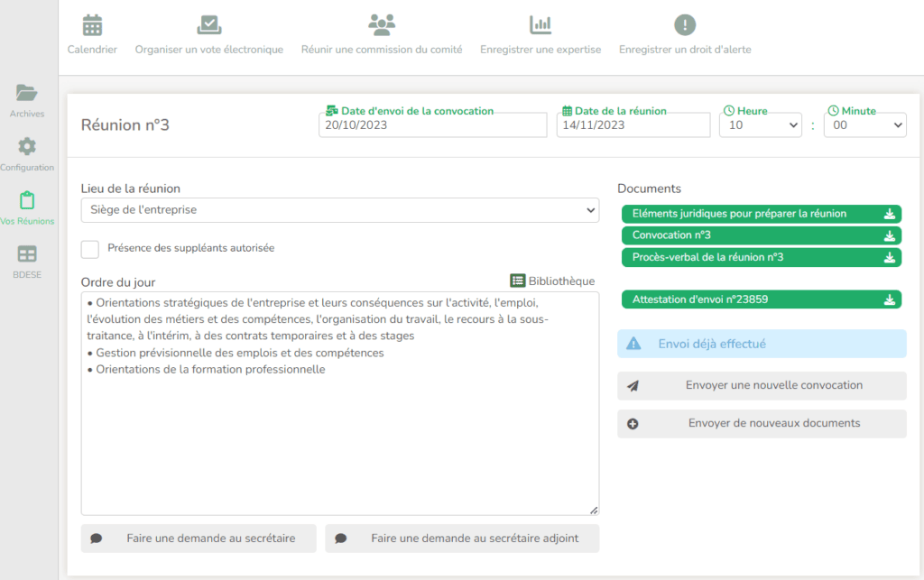Open the Bibliothèque link above the agenda
Screen dimensions: 924x580
(x=552, y=281)
